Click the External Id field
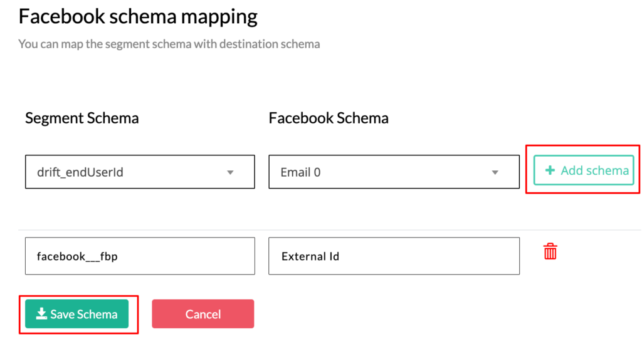This screenshot has height=364, width=642. [x=394, y=256]
